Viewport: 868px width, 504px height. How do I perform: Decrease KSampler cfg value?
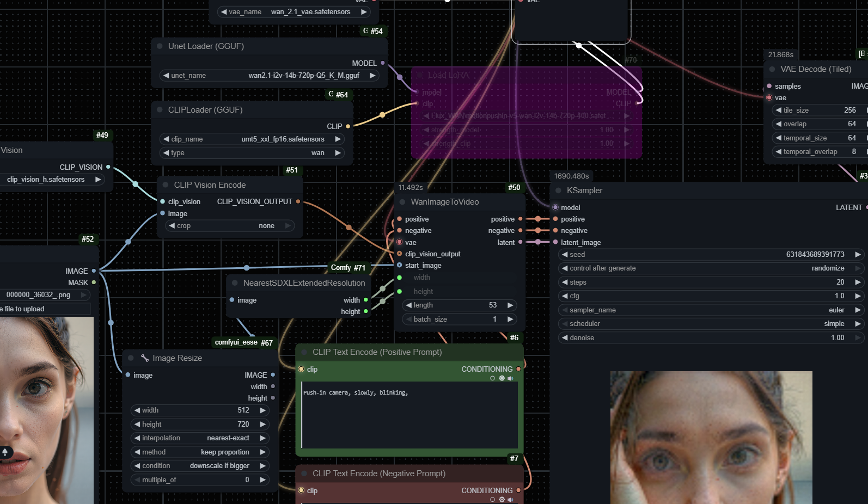(565, 296)
